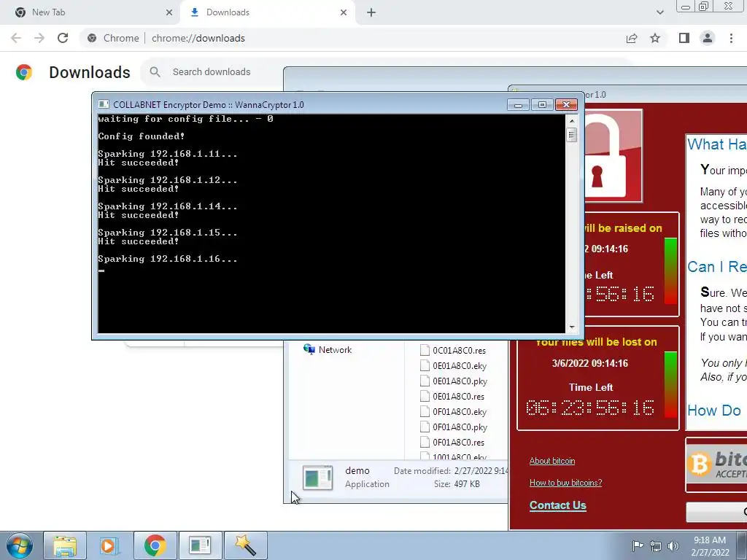Click the network tray icon
The width and height of the screenshot is (747, 560).
click(x=656, y=545)
